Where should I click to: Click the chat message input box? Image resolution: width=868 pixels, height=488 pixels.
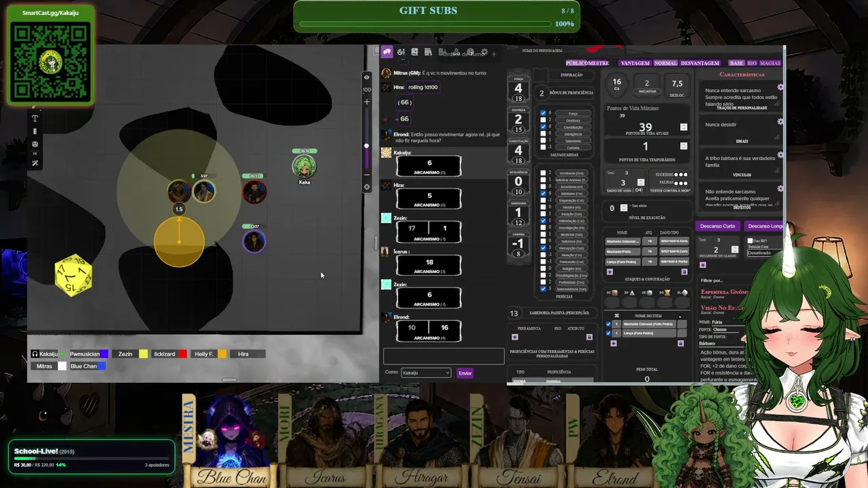(443, 356)
